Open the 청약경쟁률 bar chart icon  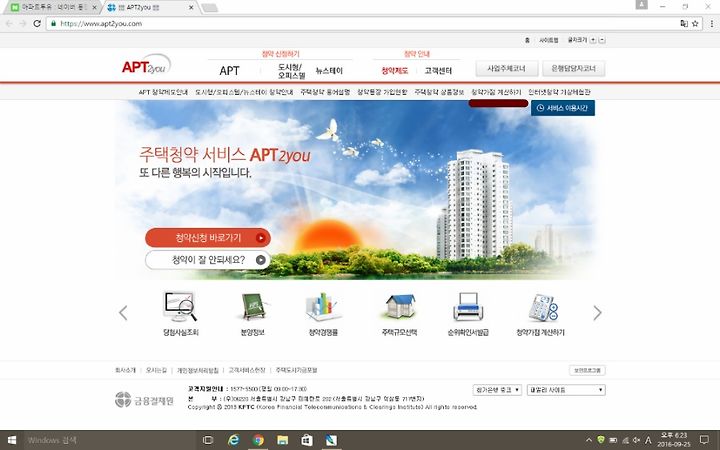323,307
